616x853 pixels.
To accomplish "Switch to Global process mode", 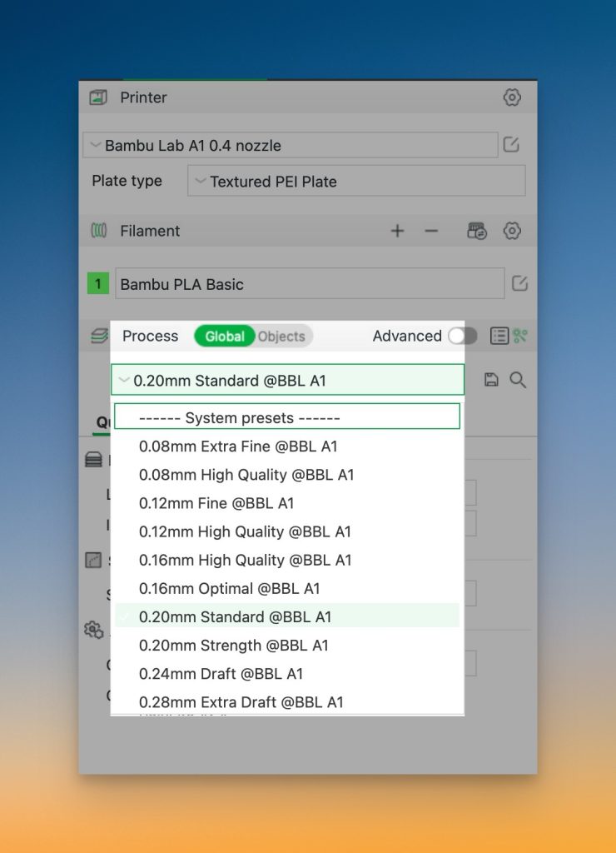I will point(225,336).
